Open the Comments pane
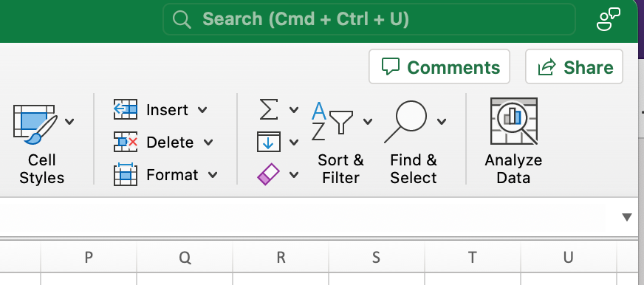 439,67
